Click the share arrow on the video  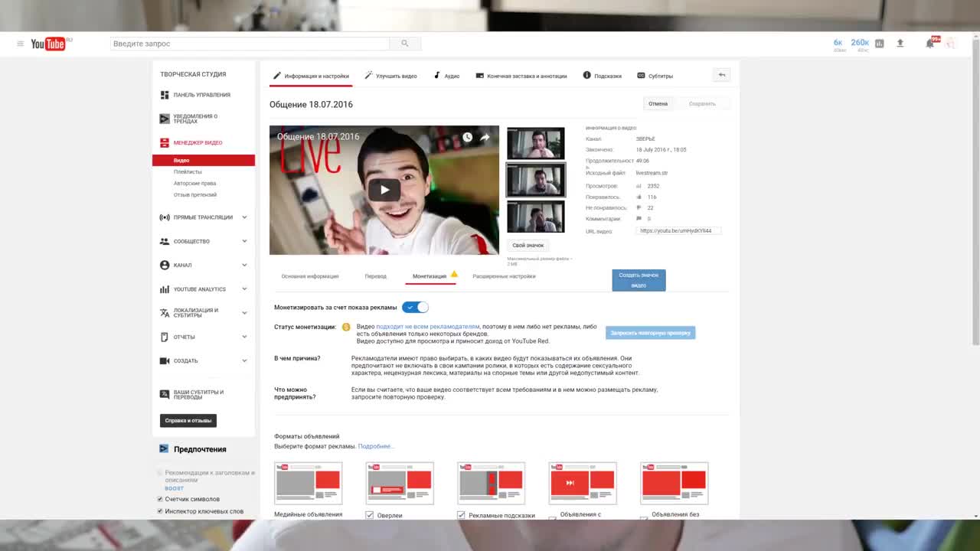(485, 138)
